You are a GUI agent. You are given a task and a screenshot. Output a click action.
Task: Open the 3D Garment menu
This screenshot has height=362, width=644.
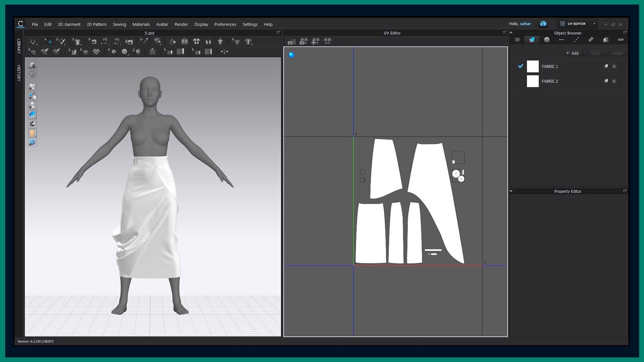pyautogui.click(x=69, y=24)
